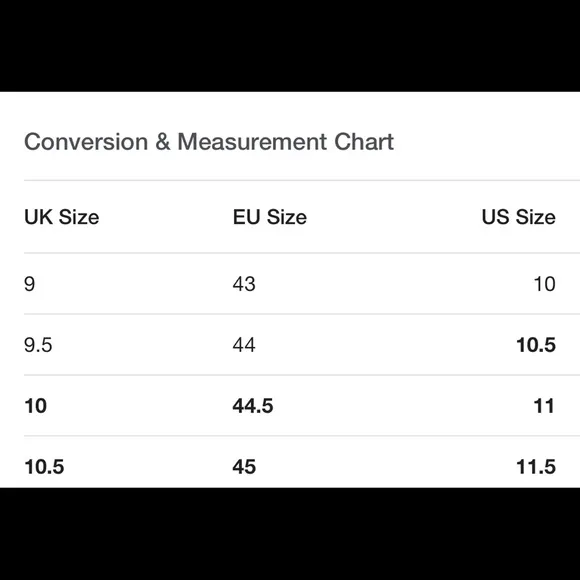Click UK size 9 cell
Viewport: 580px width, 580px height.
click(30, 284)
